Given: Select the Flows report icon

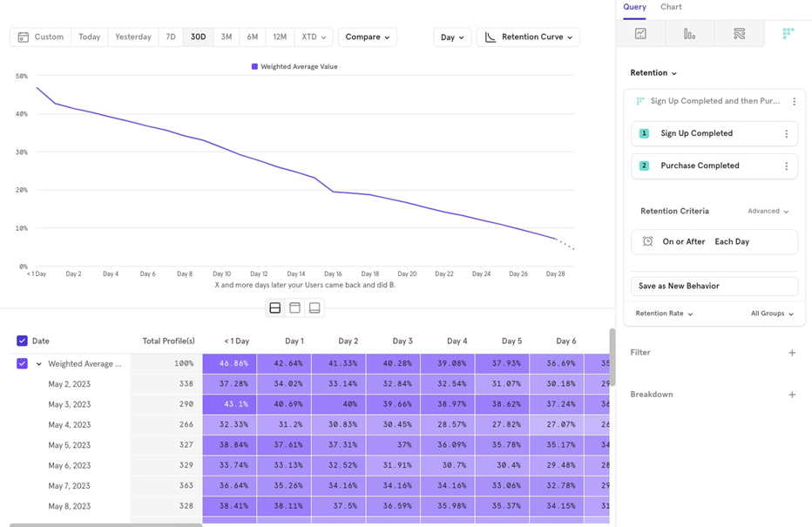Looking at the screenshot, I should [739, 34].
